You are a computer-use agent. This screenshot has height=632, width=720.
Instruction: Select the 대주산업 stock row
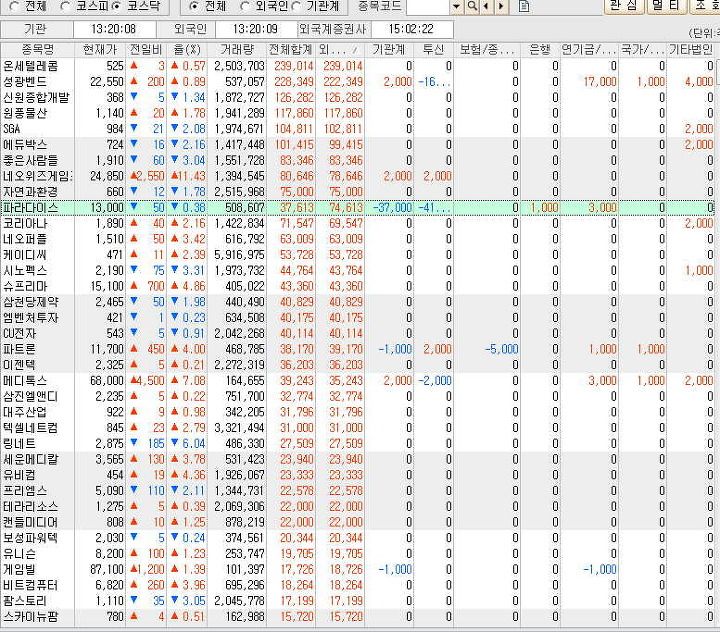tap(358, 412)
